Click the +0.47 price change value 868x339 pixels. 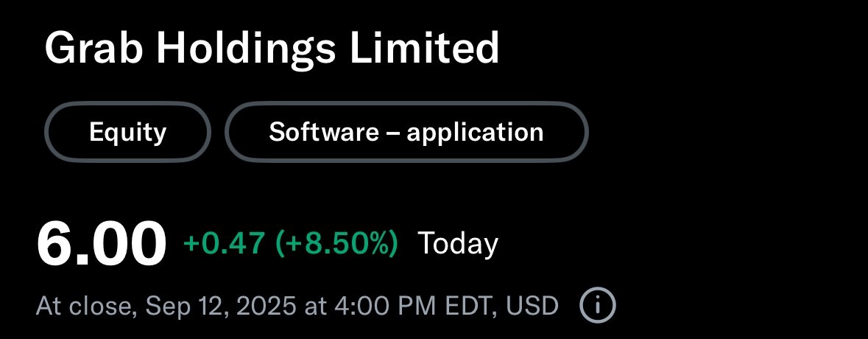pyautogui.click(x=225, y=244)
